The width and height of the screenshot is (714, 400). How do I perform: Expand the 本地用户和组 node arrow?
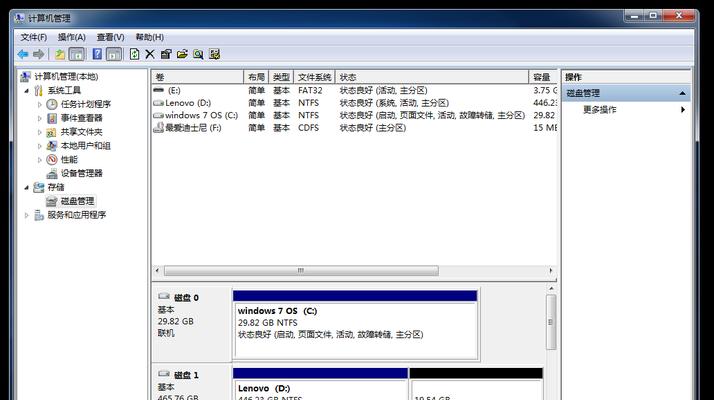40,146
